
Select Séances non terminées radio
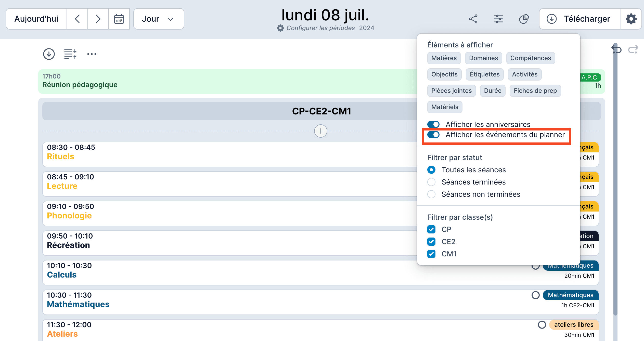tap(431, 194)
